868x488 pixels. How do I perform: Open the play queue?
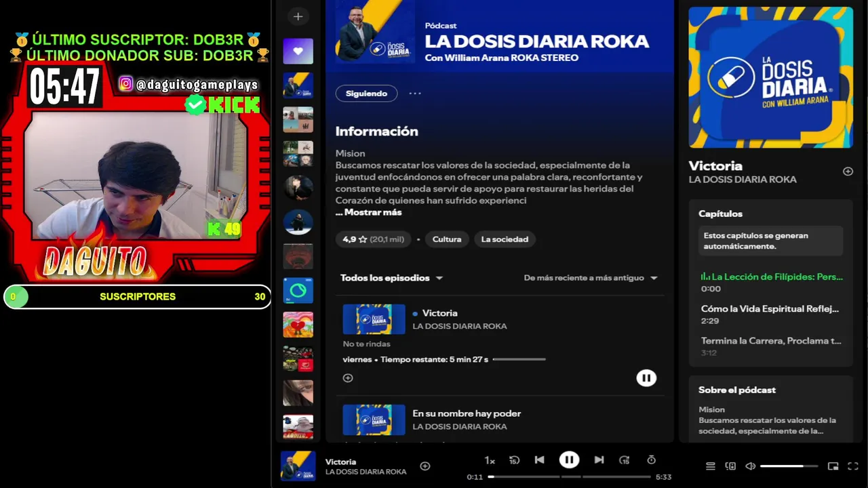[x=711, y=466]
